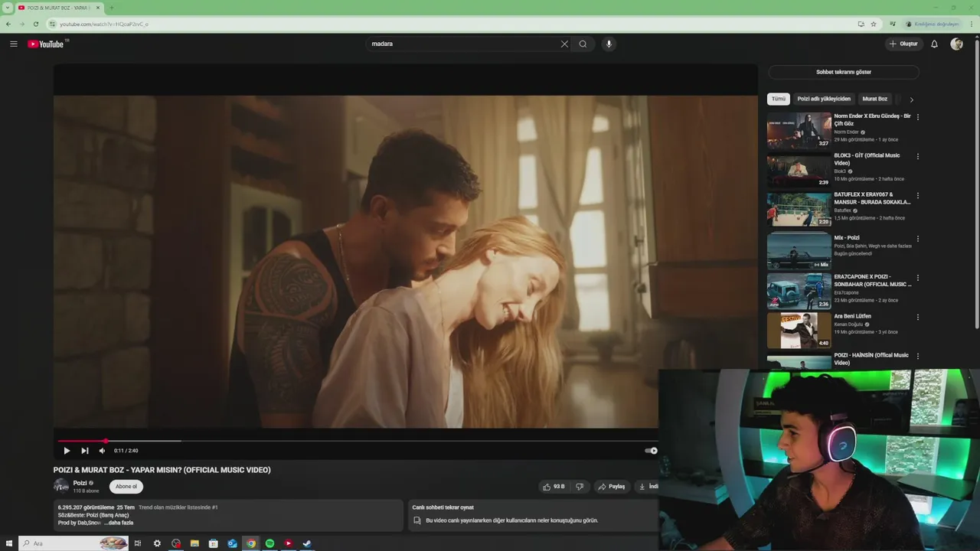This screenshot has width=980, height=551.
Task: Clear the search box with the X
Action: pyautogui.click(x=564, y=44)
